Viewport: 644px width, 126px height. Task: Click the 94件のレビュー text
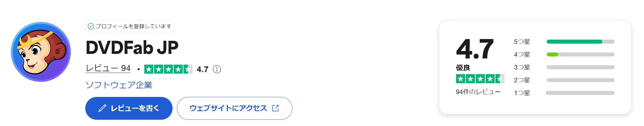(478, 92)
